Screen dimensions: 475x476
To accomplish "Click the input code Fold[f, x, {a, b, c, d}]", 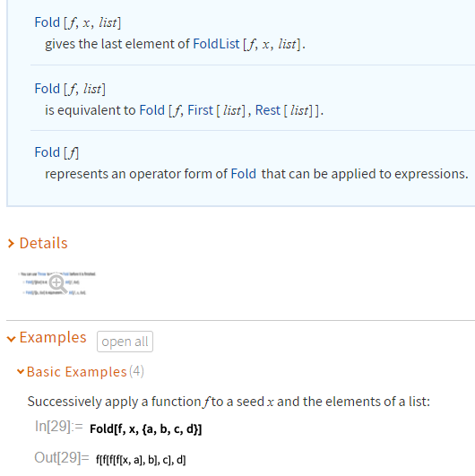I will (146, 429).
